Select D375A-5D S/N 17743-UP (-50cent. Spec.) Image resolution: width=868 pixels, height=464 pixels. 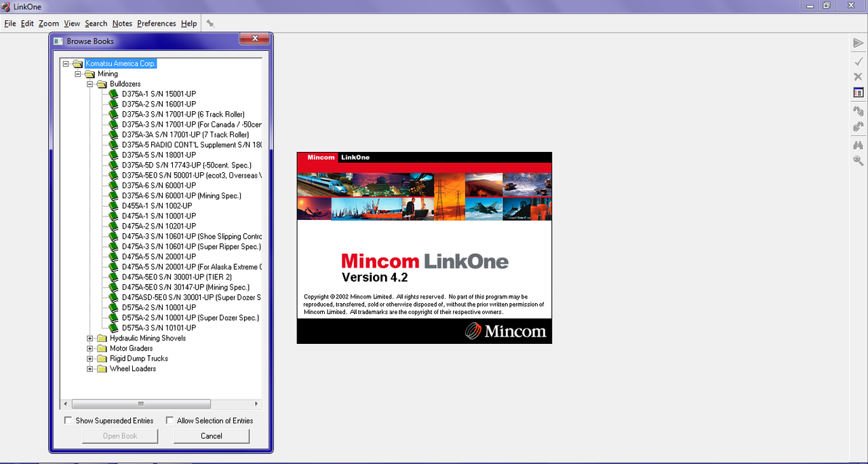tap(186, 165)
